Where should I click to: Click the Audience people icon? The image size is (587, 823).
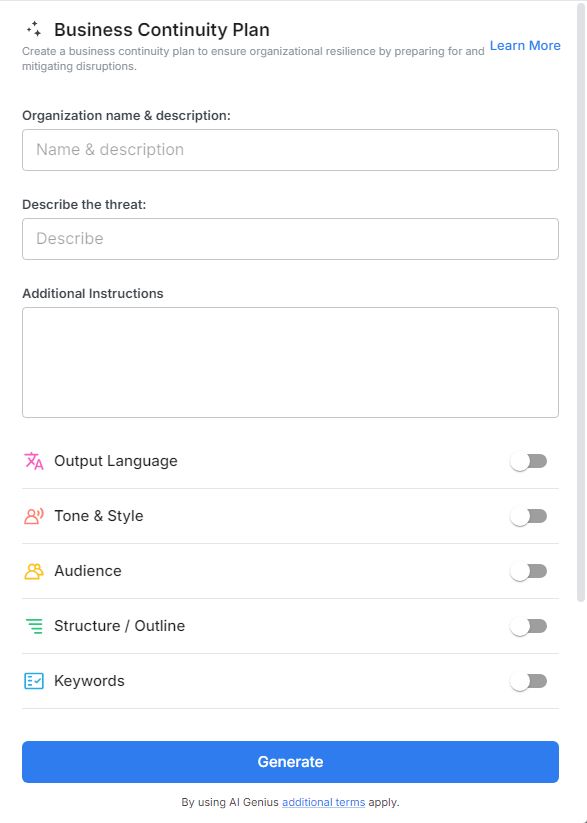(x=32, y=570)
